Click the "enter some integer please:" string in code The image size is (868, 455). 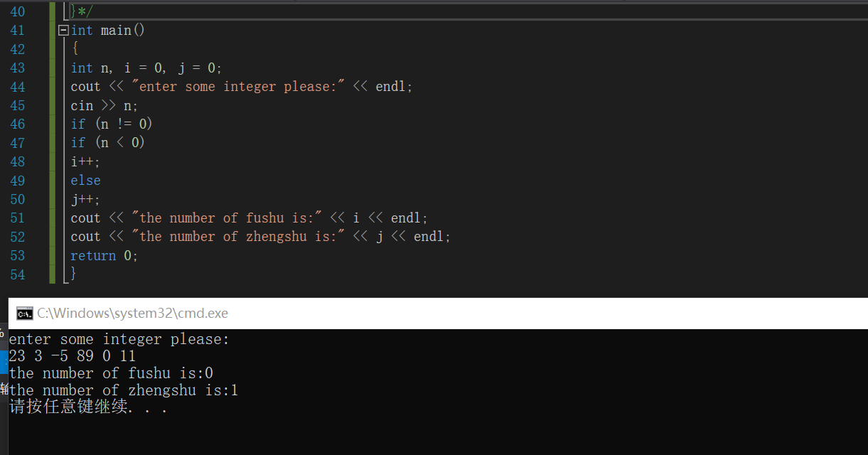[x=238, y=87]
